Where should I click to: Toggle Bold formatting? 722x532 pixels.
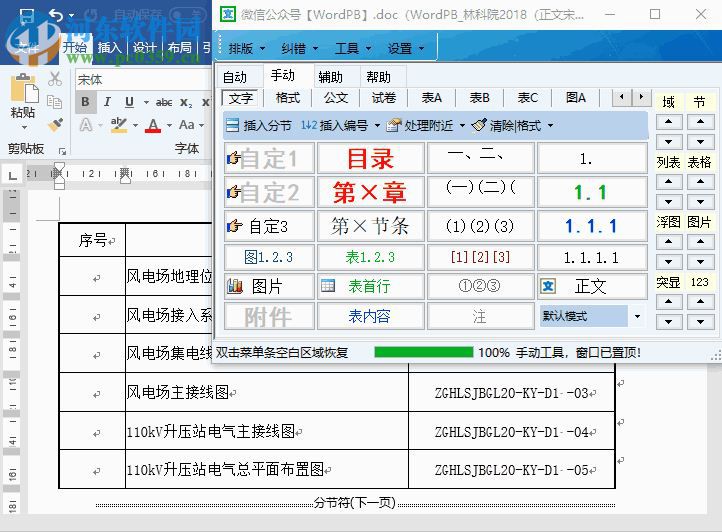point(86,102)
